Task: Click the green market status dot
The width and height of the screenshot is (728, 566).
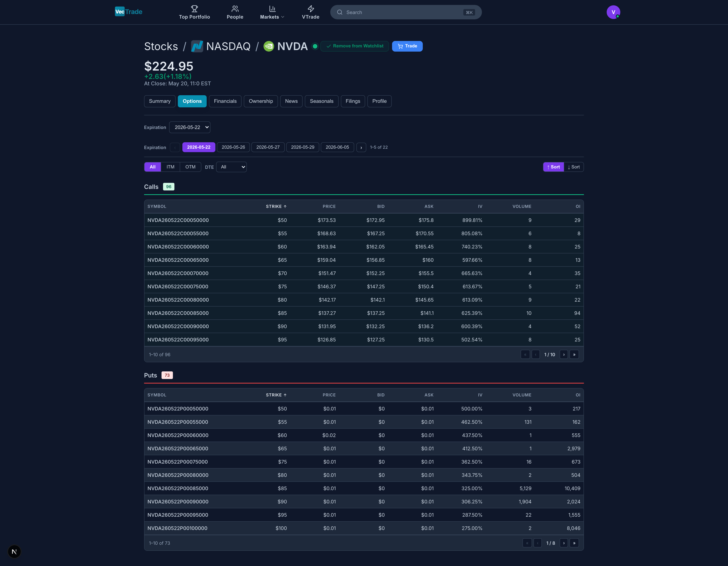Action: coord(315,46)
